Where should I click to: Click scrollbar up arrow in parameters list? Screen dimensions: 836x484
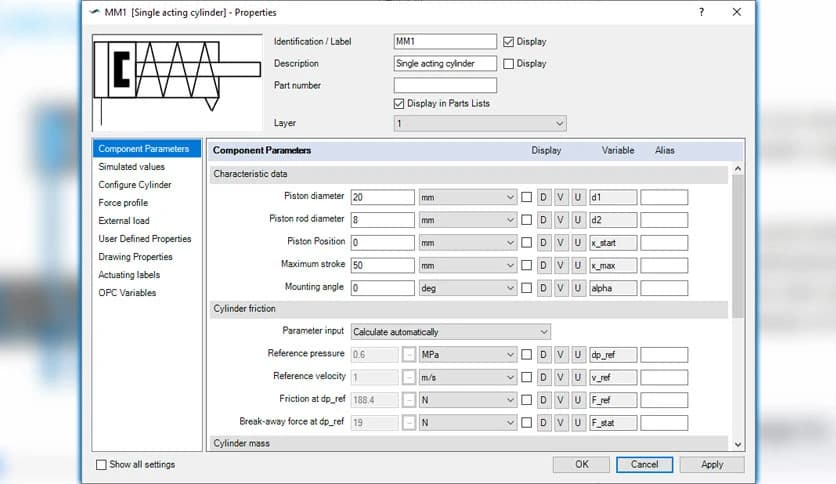point(738,168)
